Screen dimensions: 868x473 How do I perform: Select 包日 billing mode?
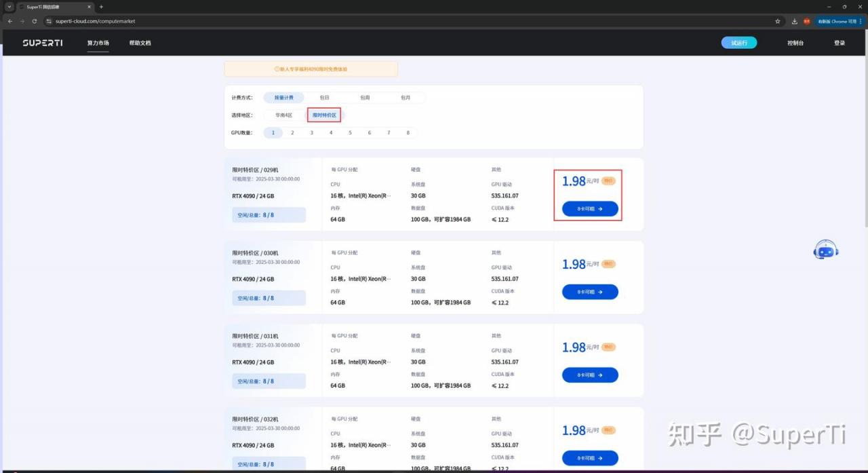324,98
